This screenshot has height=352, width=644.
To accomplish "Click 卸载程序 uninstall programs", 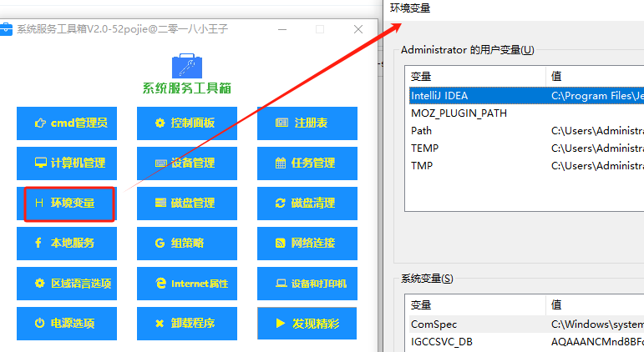I will tap(186, 324).
